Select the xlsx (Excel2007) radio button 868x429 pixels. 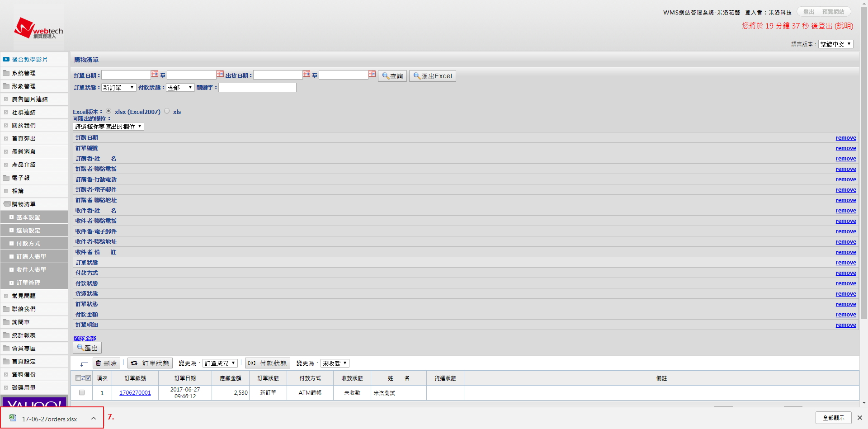point(108,111)
